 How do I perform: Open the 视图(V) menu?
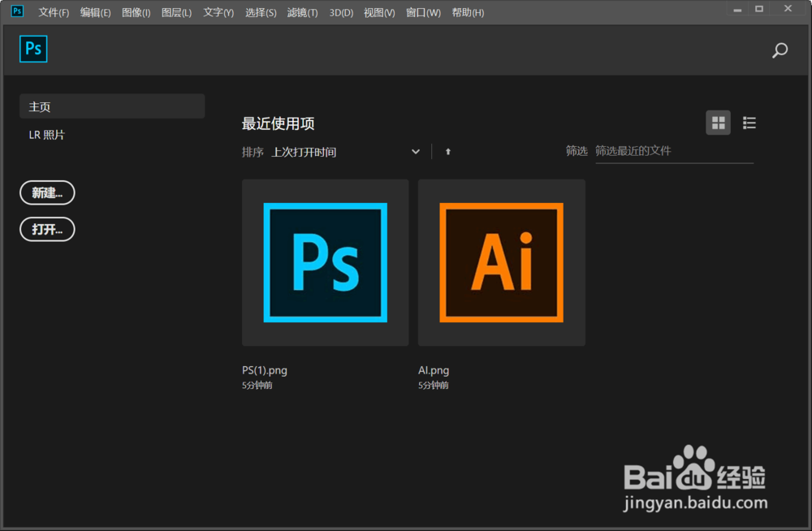pos(379,12)
